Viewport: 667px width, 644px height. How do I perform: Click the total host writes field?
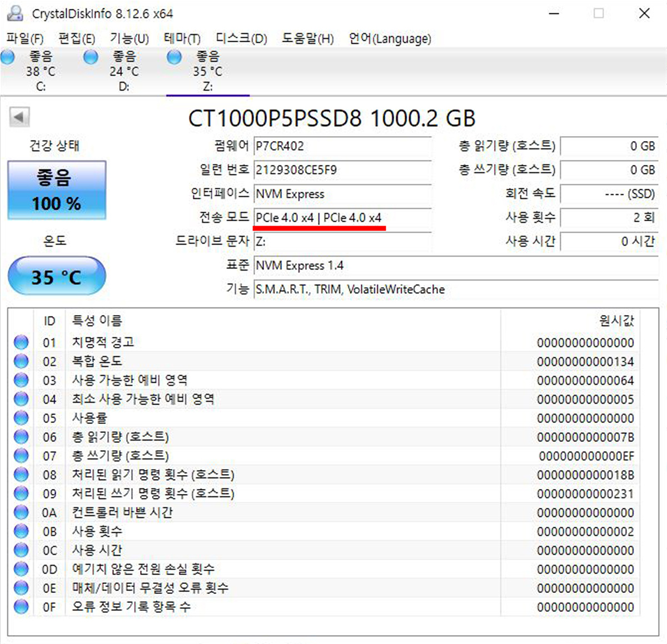pos(609,170)
